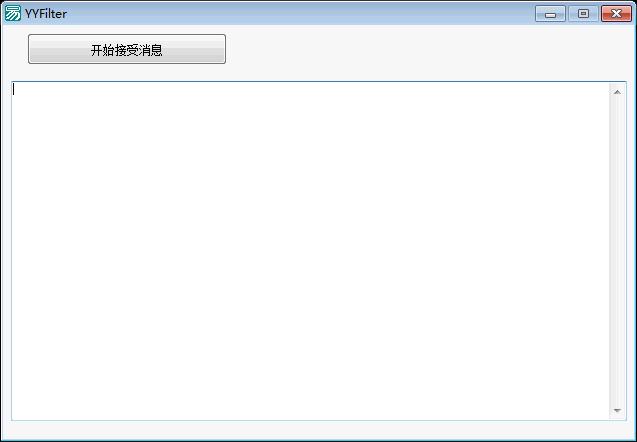637x442 pixels.
Task: Start receiving messages with the top button
Action: point(127,49)
